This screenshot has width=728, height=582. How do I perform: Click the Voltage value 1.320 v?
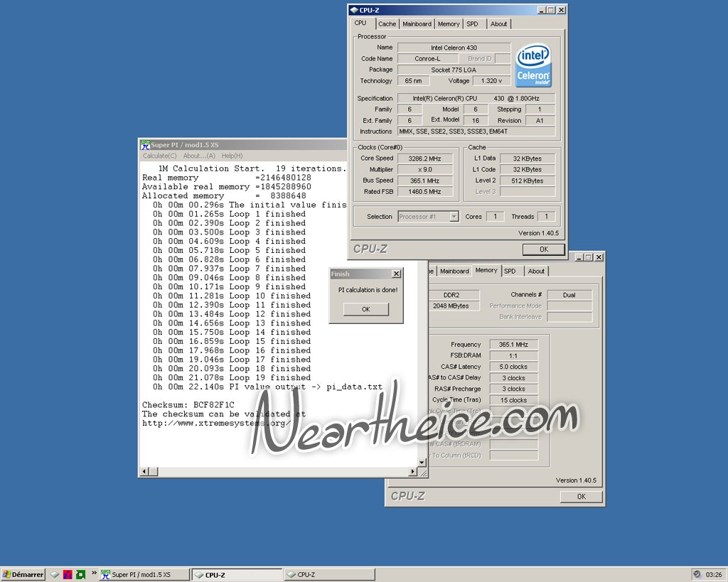(492, 81)
